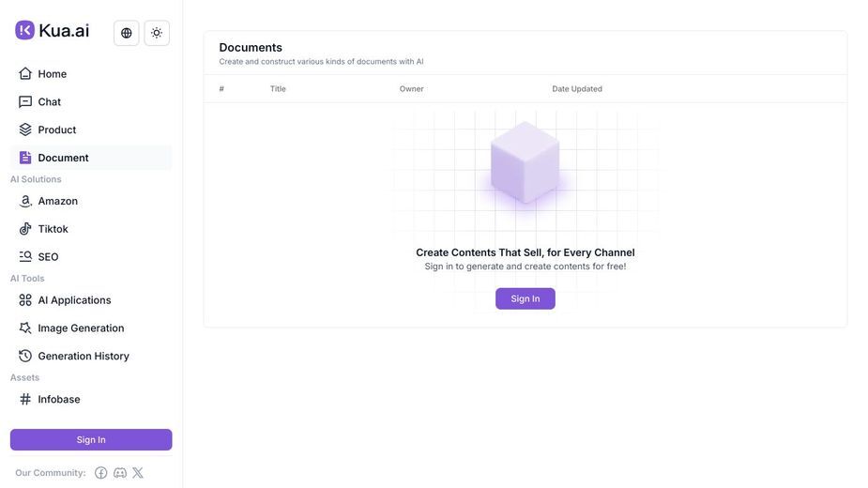
Task: Click the Kua.ai logo icon
Action: pos(25,30)
